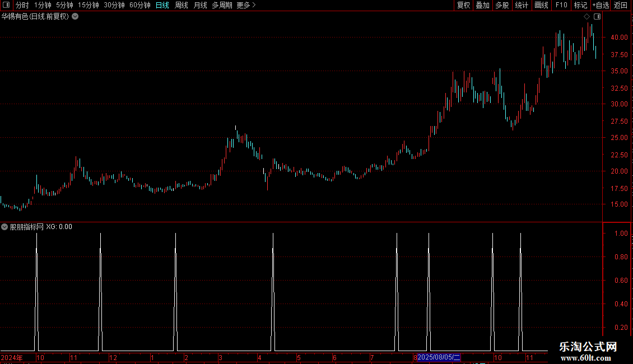
Task: Open the 多股 multi-stock view
Action: (502, 5)
